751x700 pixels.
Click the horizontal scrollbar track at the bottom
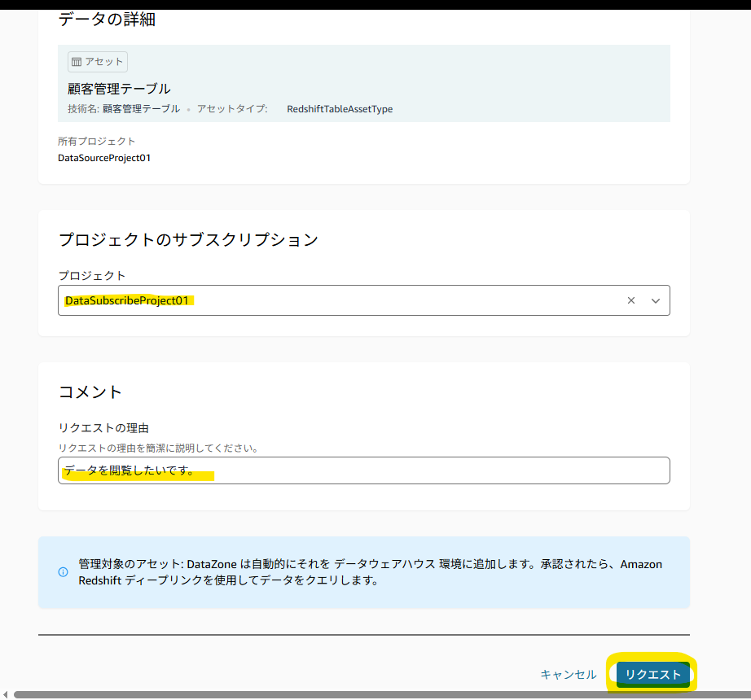pyautogui.click(x=375, y=693)
